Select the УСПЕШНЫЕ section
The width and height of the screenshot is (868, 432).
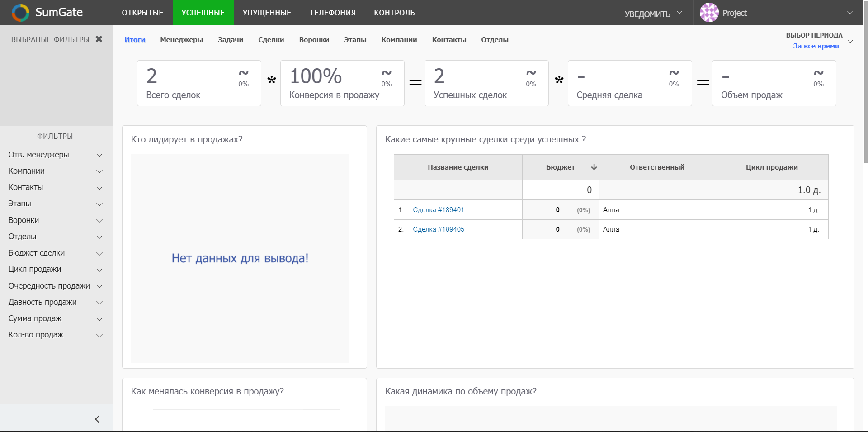203,13
